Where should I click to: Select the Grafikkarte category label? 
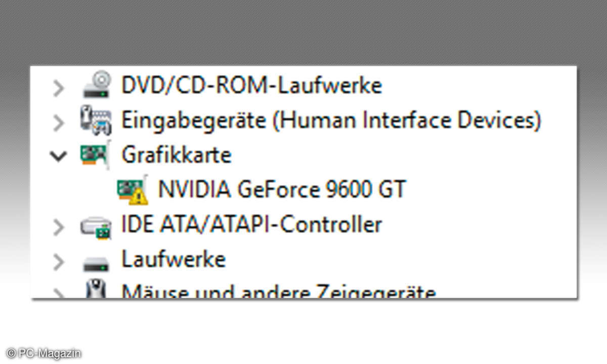[176, 155]
